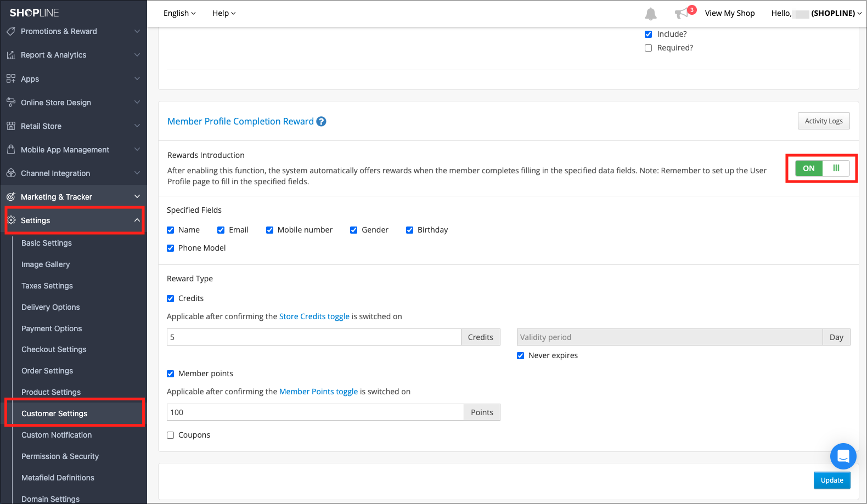
Task: Click the Member points amount input field
Action: pos(315,412)
